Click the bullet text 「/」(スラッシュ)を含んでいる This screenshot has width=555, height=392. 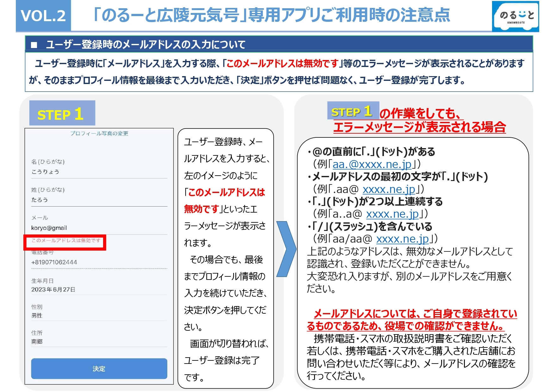[x=370, y=226]
